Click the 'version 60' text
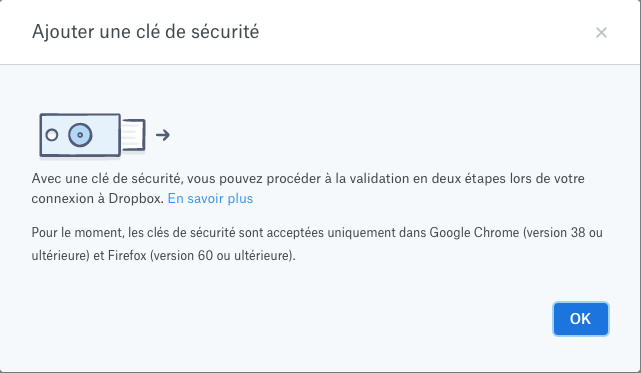This screenshot has width=641, height=373. (x=183, y=256)
